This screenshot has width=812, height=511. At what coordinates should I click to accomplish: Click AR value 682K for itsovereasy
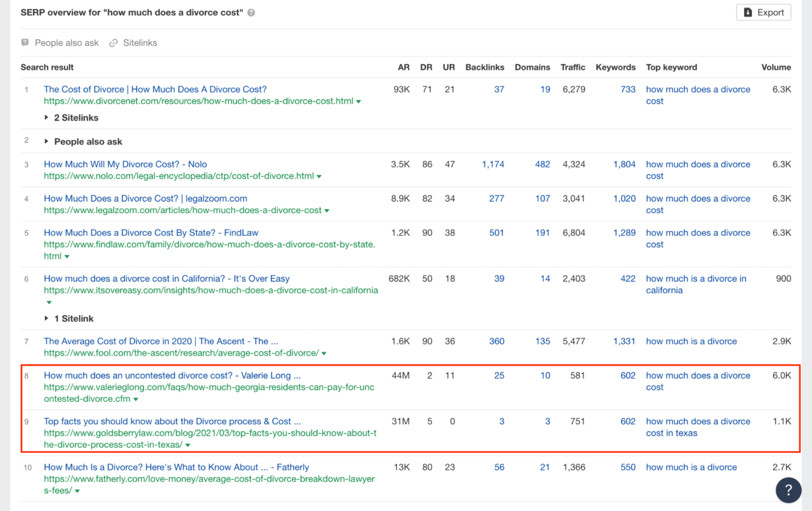pos(399,278)
